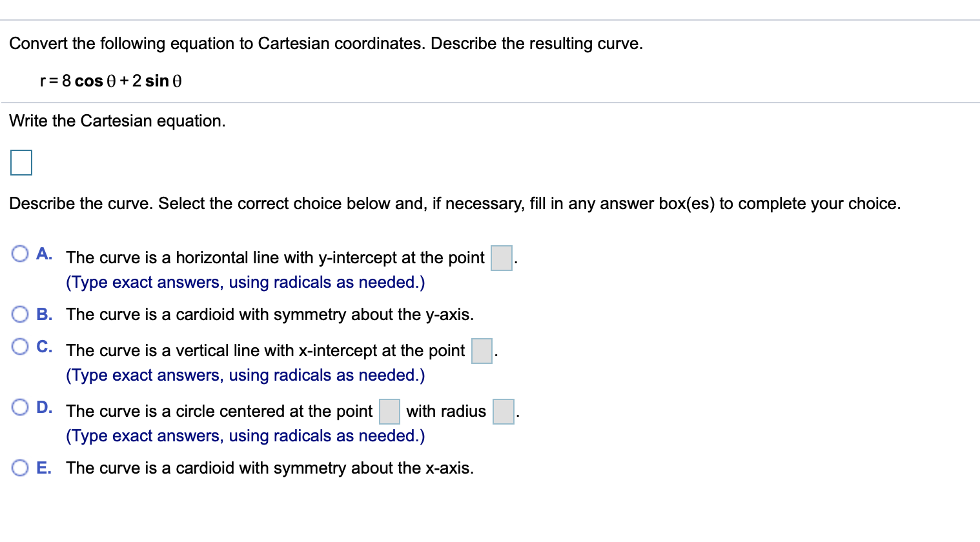Click the x-intercept point answer box
This screenshot has height=542, width=980.
coord(482,351)
